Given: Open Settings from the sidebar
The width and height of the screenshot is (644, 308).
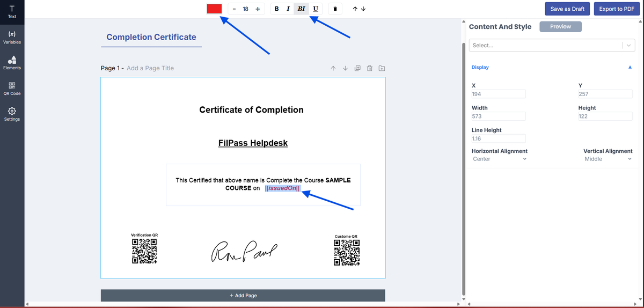Looking at the screenshot, I should [x=12, y=114].
